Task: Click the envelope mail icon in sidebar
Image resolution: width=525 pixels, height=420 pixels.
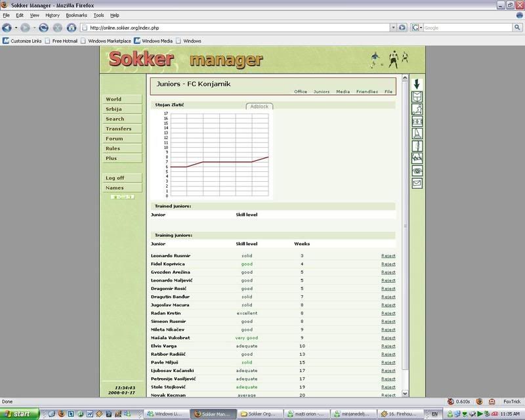Action: coord(417,183)
